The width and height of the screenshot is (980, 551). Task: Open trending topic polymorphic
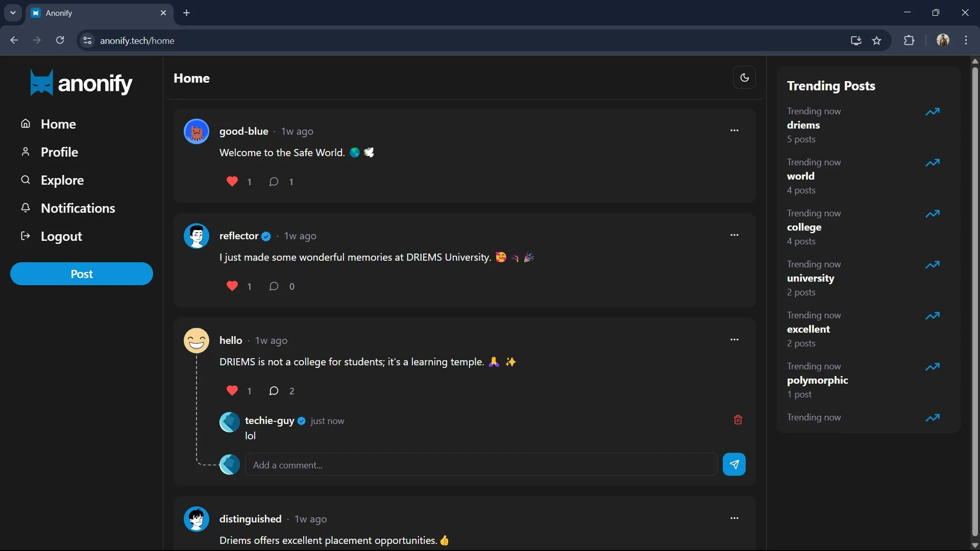click(x=817, y=380)
